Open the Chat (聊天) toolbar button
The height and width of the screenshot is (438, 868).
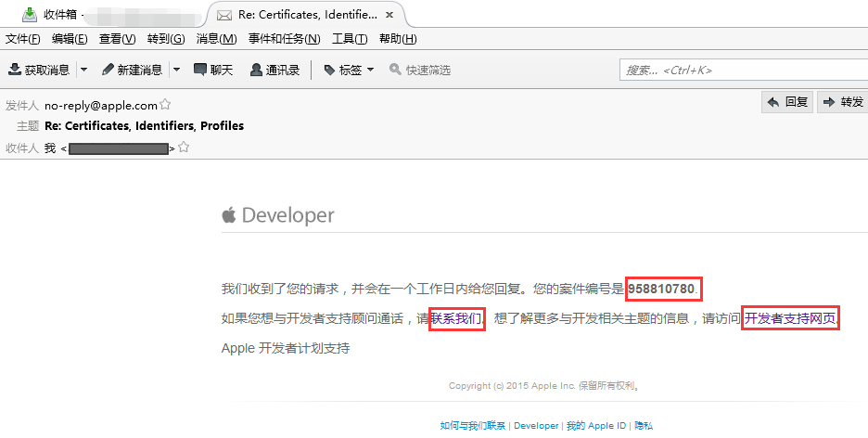[213, 70]
